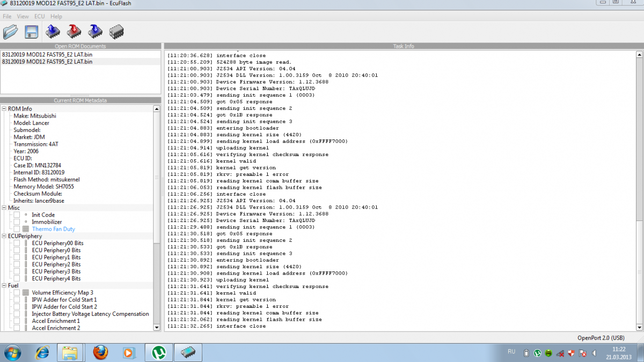
Task: Click Task Info log scroll-down arrow
Action: click(639, 327)
